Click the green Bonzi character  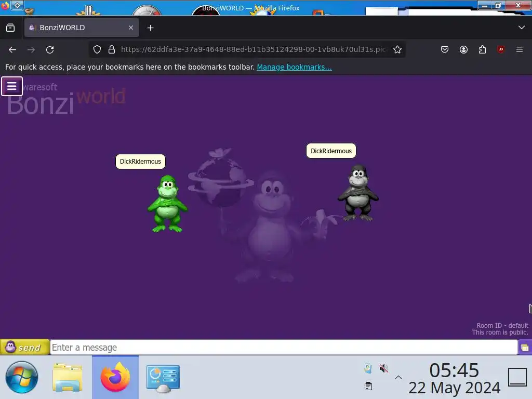[167, 204]
